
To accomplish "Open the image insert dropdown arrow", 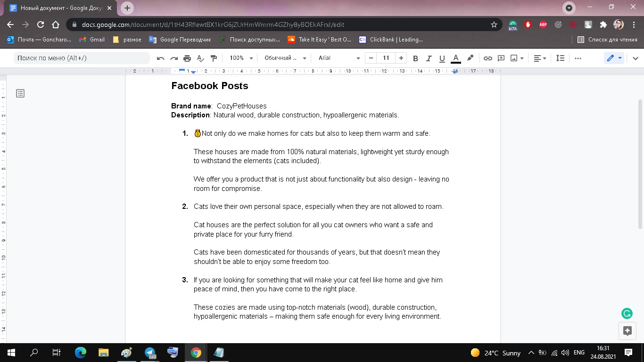I will pyautogui.click(x=522, y=58).
